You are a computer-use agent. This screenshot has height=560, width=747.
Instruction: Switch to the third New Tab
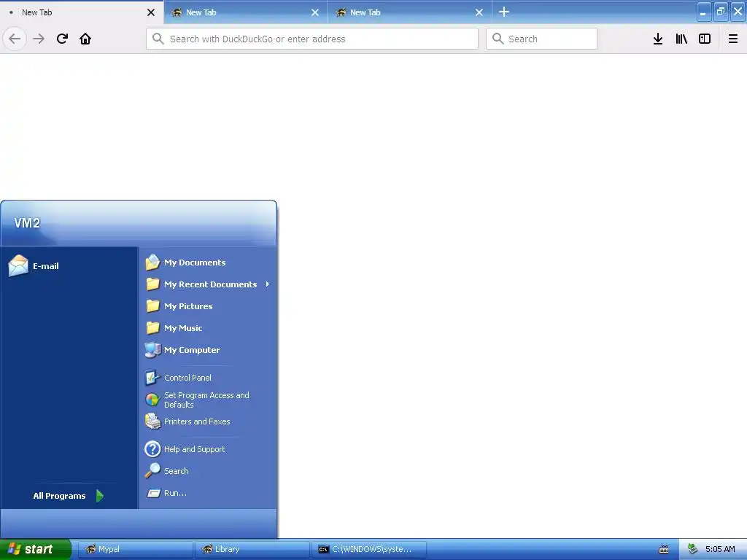pos(410,12)
